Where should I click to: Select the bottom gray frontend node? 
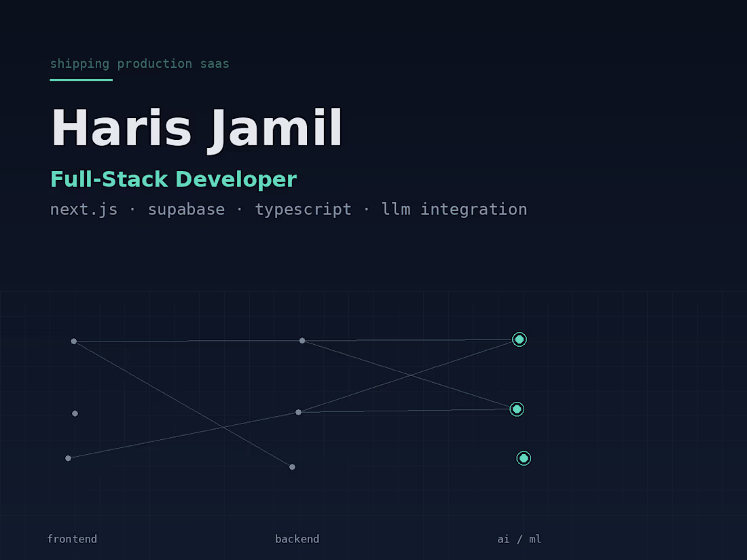point(68,459)
